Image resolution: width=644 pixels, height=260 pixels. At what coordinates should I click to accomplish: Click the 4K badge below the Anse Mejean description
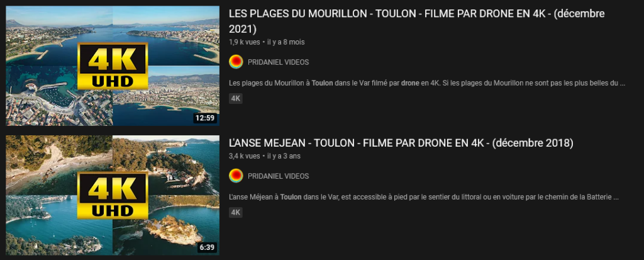(236, 213)
